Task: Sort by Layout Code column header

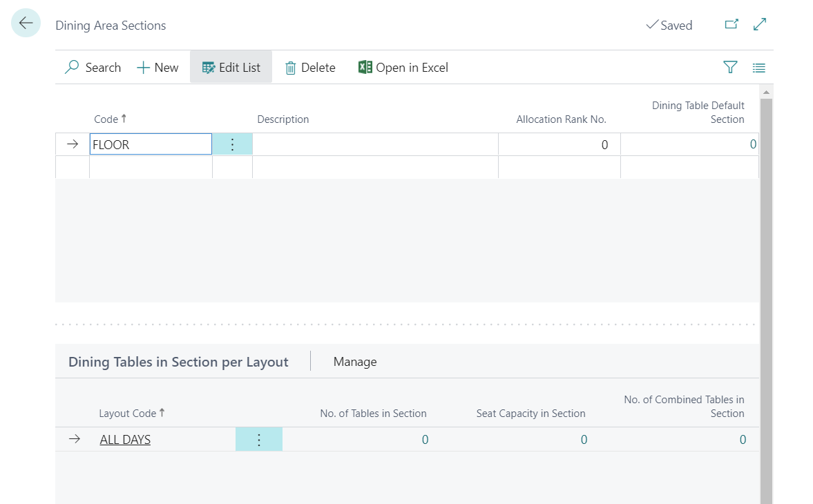Action: [x=128, y=414]
